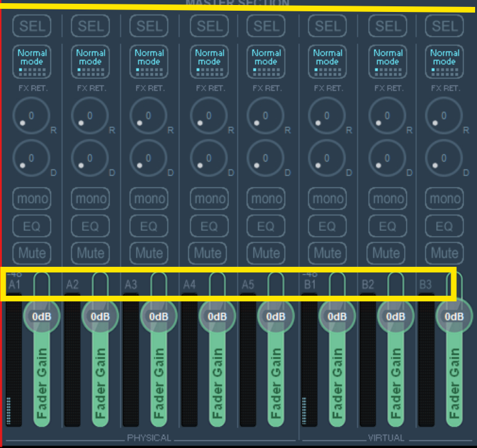Image resolution: width=477 pixels, height=448 pixels.
Task: Change the Normal mode on B2 bus
Action: pyautogui.click(x=387, y=58)
